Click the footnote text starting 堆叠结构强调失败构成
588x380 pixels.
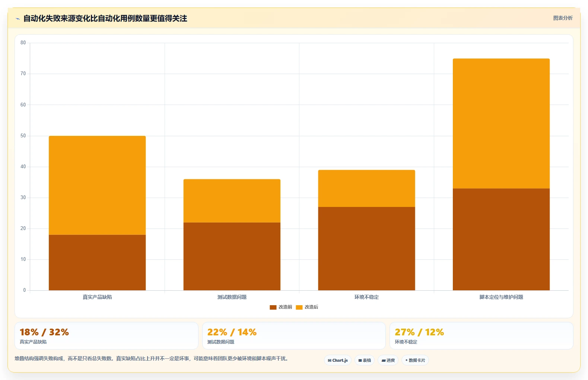pyautogui.click(x=152, y=359)
